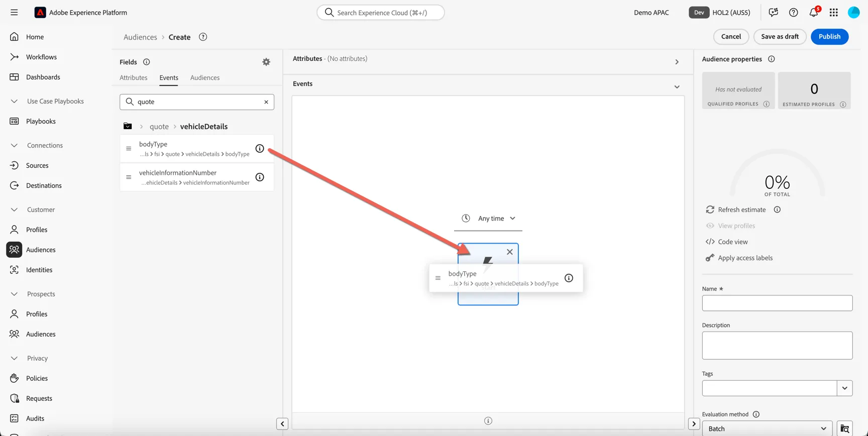Open the help question mark icon in top bar
Screen dimensions: 868x436
(x=794, y=13)
